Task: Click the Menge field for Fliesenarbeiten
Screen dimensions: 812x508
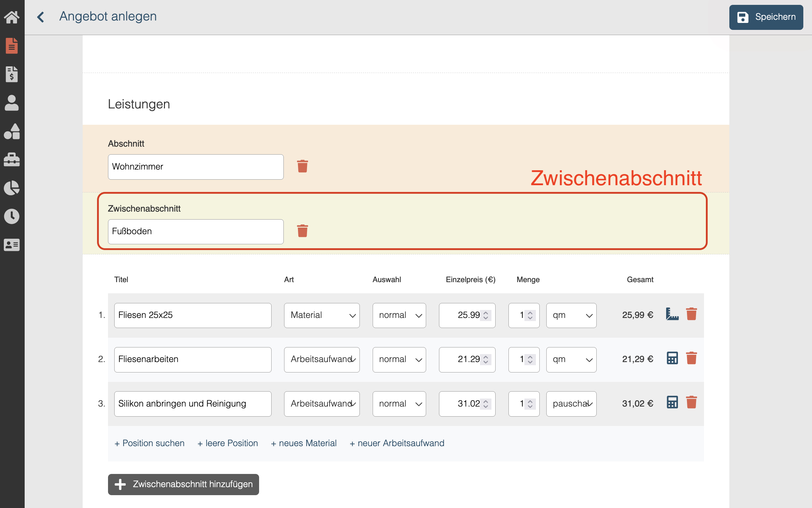Action: point(524,359)
